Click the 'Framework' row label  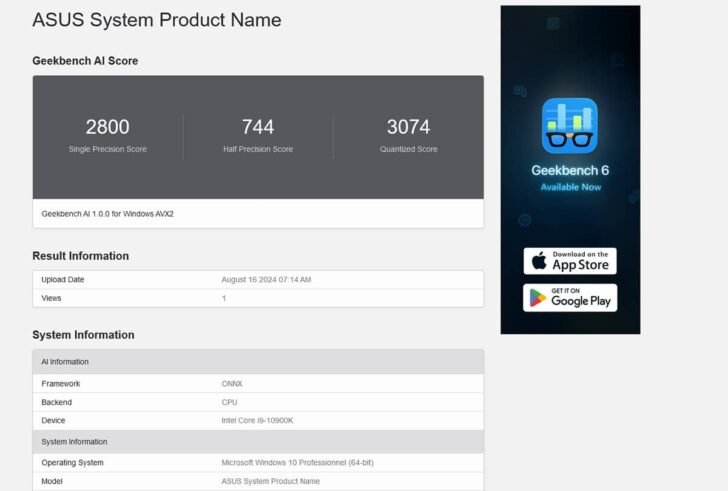60,383
